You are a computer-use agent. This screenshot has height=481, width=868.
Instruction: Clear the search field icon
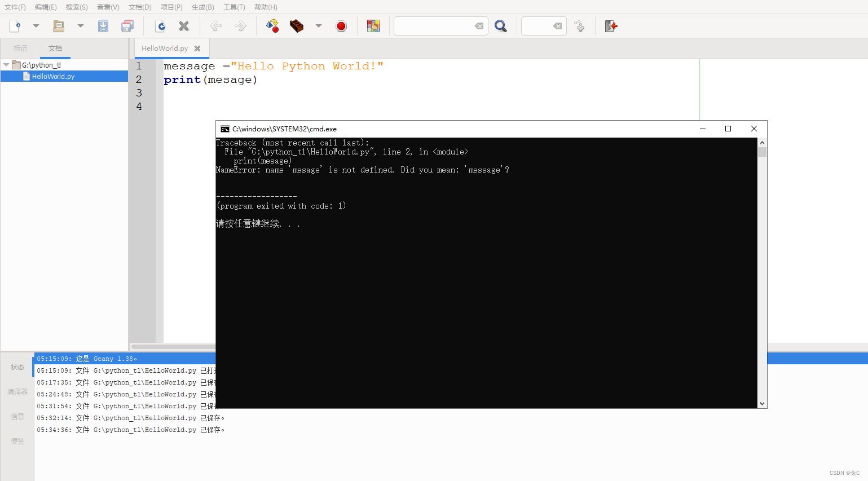[479, 26]
